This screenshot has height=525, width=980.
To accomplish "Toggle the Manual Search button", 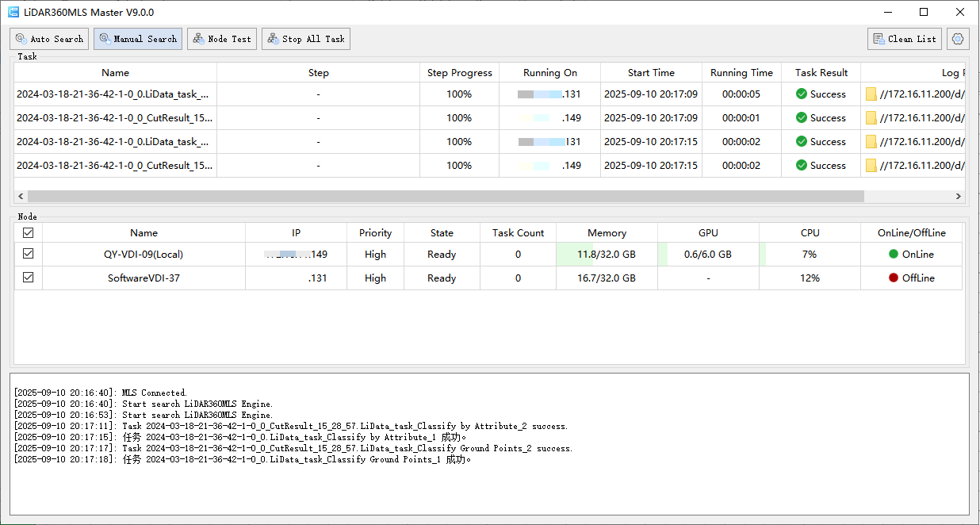I will [x=138, y=39].
